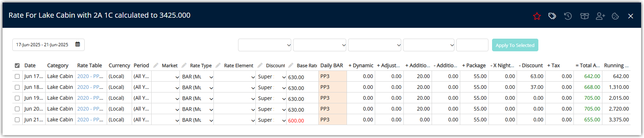
Task: Click the Daily BAR PP3 cell for Jun 17
Action: pyautogui.click(x=332, y=76)
